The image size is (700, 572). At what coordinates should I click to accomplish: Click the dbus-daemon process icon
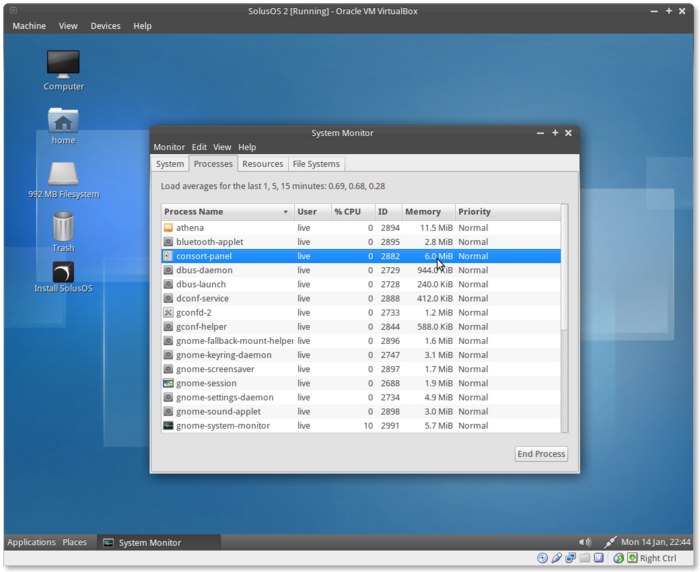pos(168,270)
